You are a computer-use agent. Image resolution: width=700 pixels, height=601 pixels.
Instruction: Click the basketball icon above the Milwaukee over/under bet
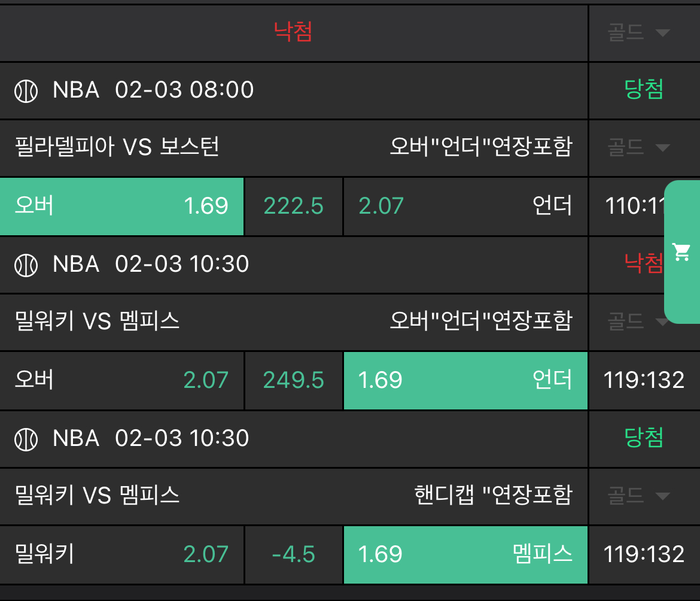pos(26,265)
